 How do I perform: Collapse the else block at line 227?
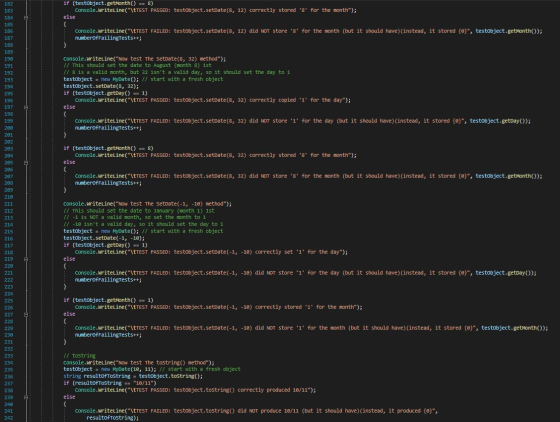pos(26,315)
